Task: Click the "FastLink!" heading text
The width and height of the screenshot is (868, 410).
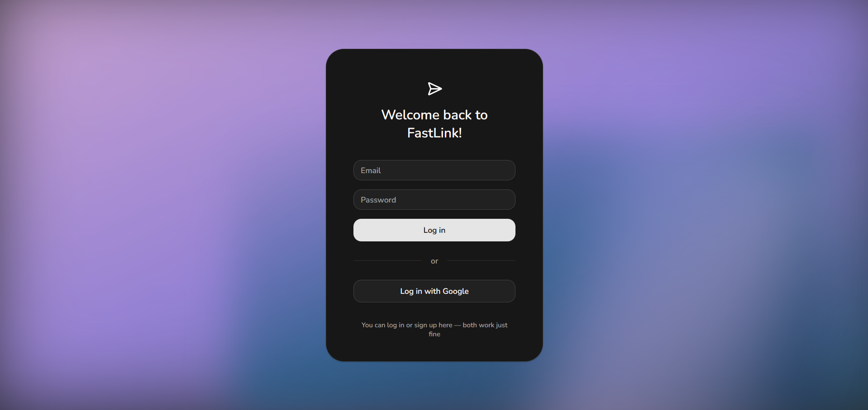Action: [434, 133]
